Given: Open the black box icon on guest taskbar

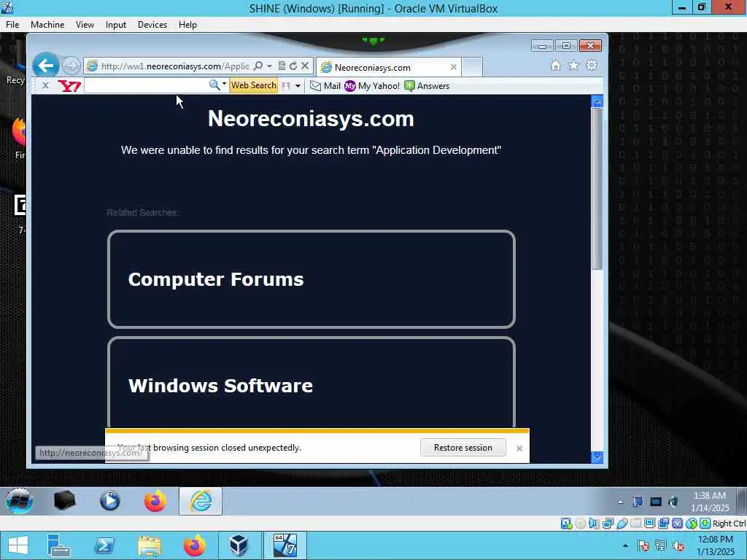Looking at the screenshot, I should (x=64, y=501).
